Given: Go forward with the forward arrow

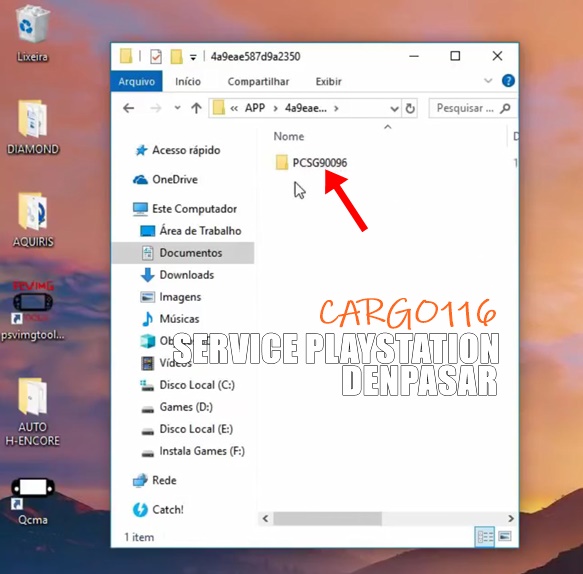Looking at the screenshot, I should (156, 108).
